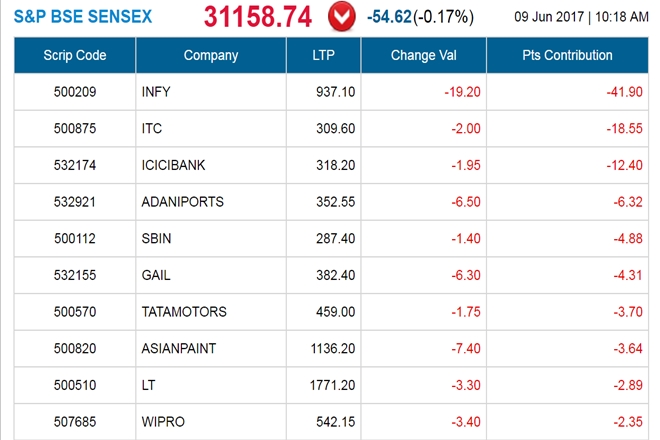Select the ITC company name
Viewport: 660px width, 440px height.
pos(154,129)
